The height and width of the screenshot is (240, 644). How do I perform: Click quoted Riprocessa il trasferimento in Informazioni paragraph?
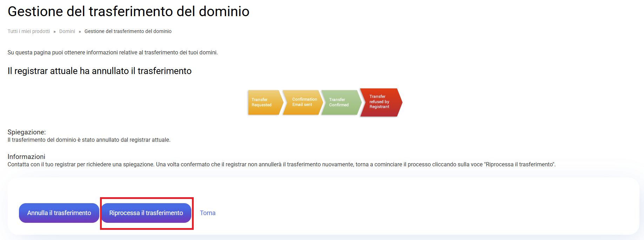point(519,164)
